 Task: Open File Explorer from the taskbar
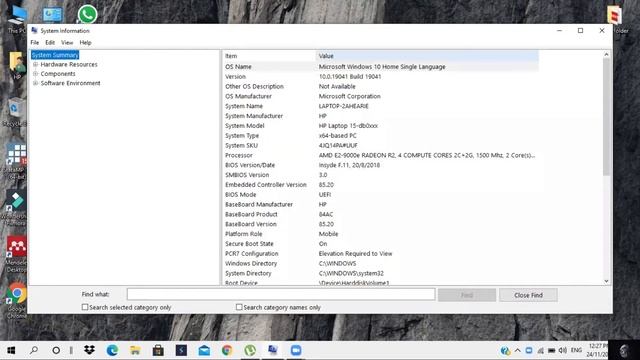point(135,350)
